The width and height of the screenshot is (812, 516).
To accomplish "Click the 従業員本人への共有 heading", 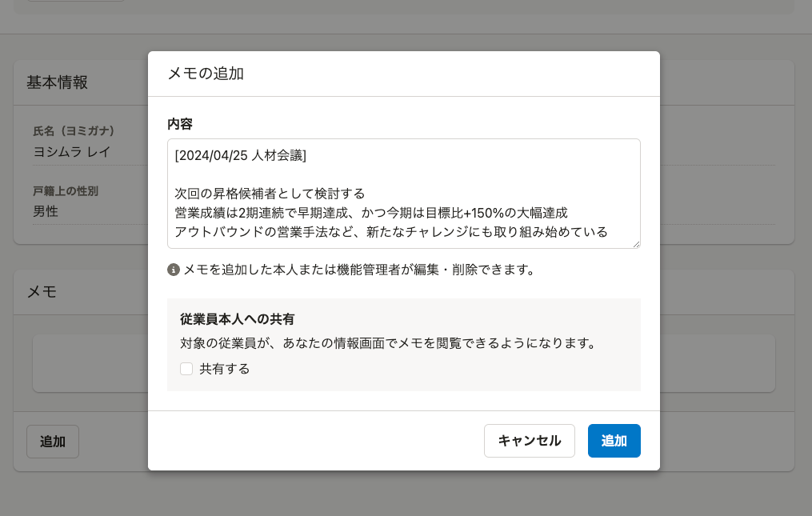I will tap(237, 319).
